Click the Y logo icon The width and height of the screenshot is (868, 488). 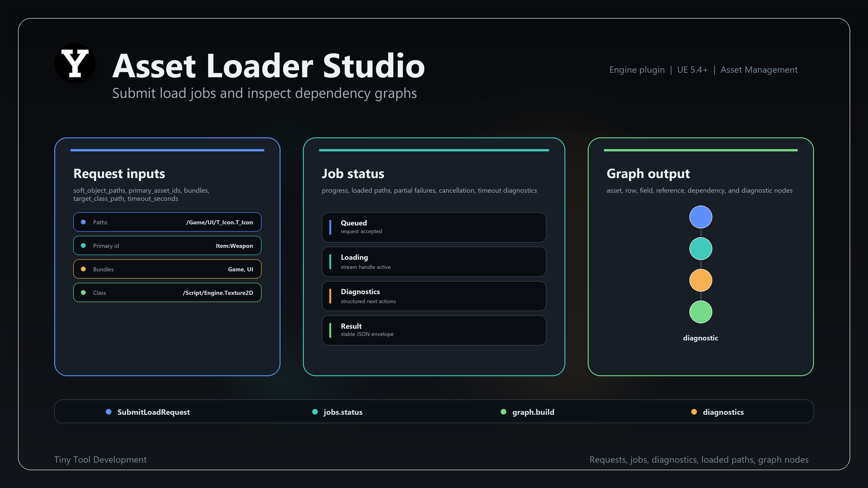point(75,63)
